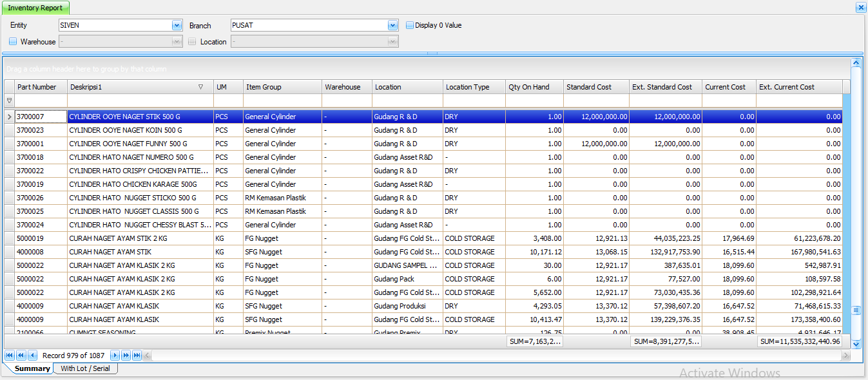This screenshot has width=868, height=380.
Task: Click the Deskripsi1 column filter triangle
Action: click(x=200, y=87)
